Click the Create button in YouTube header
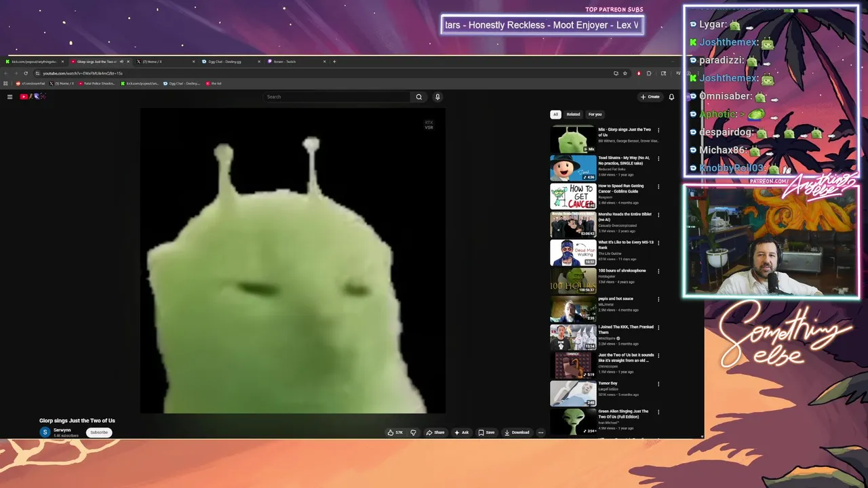This screenshot has width=868, height=488. (x=650, y=97)
